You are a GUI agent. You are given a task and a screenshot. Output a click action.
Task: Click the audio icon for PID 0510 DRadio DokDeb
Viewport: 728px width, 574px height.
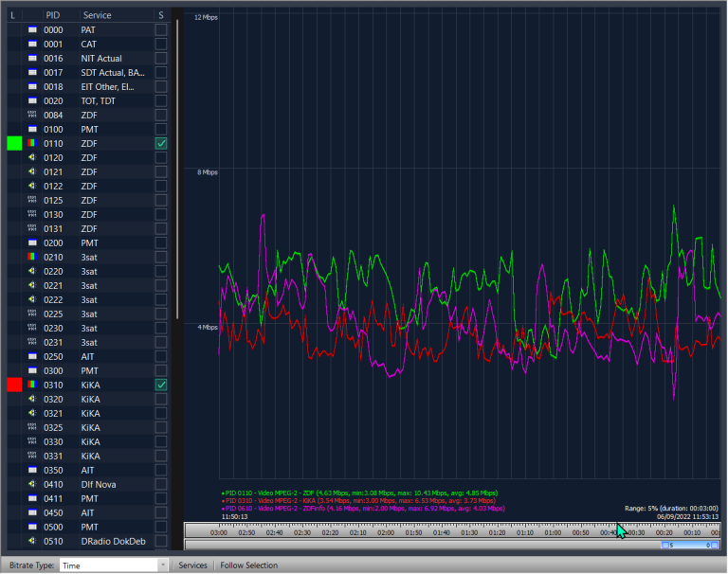point(32,541)
